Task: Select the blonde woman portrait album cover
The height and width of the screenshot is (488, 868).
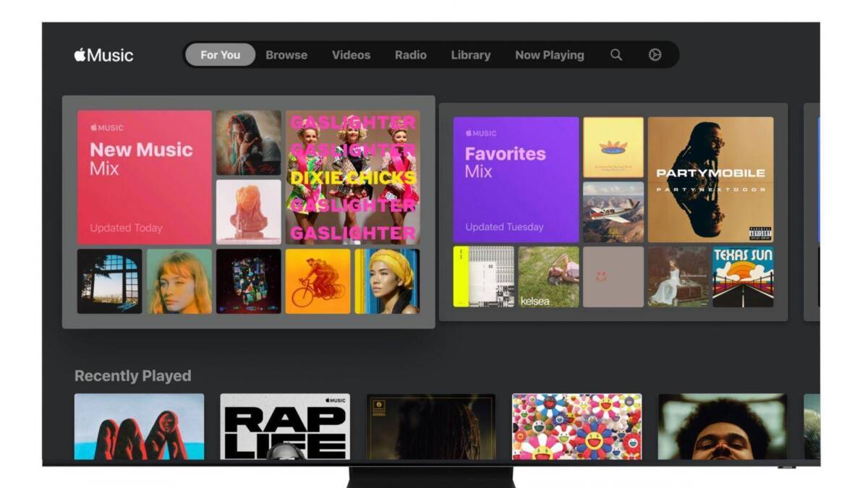Action: [x=179, y=281]
